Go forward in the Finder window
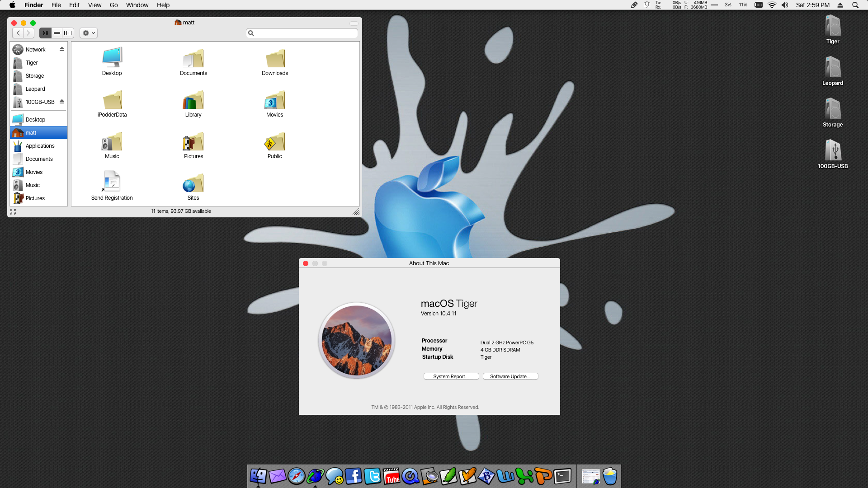 click(x=28, y=33)
